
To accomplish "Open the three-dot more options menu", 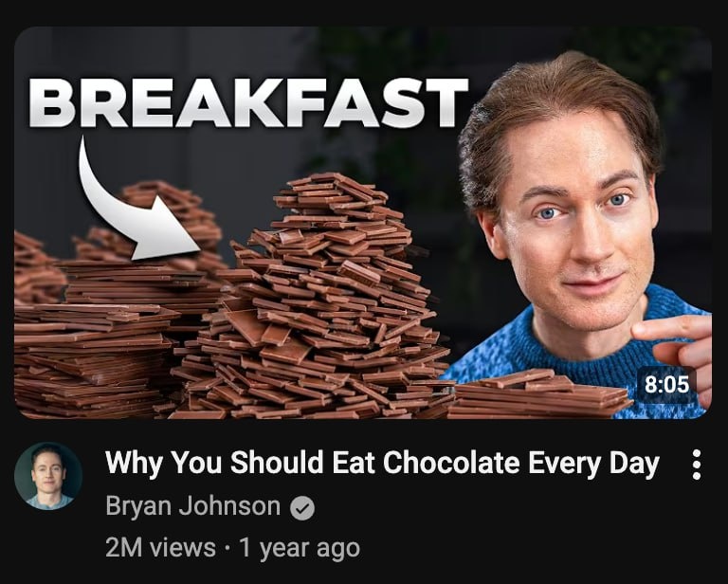I will (696, 465).
